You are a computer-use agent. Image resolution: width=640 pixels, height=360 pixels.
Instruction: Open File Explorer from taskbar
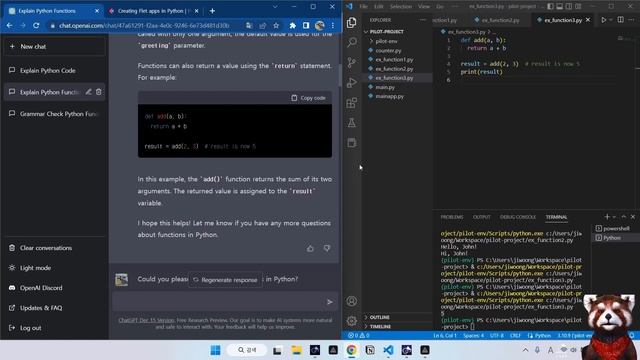point(296,350)
